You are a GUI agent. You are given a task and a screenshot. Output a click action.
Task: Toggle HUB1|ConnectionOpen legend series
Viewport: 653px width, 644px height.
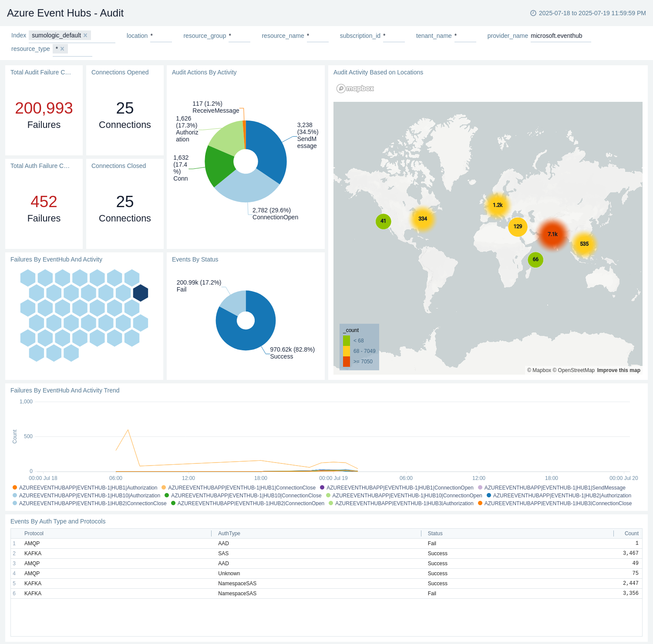coord(397,488)
